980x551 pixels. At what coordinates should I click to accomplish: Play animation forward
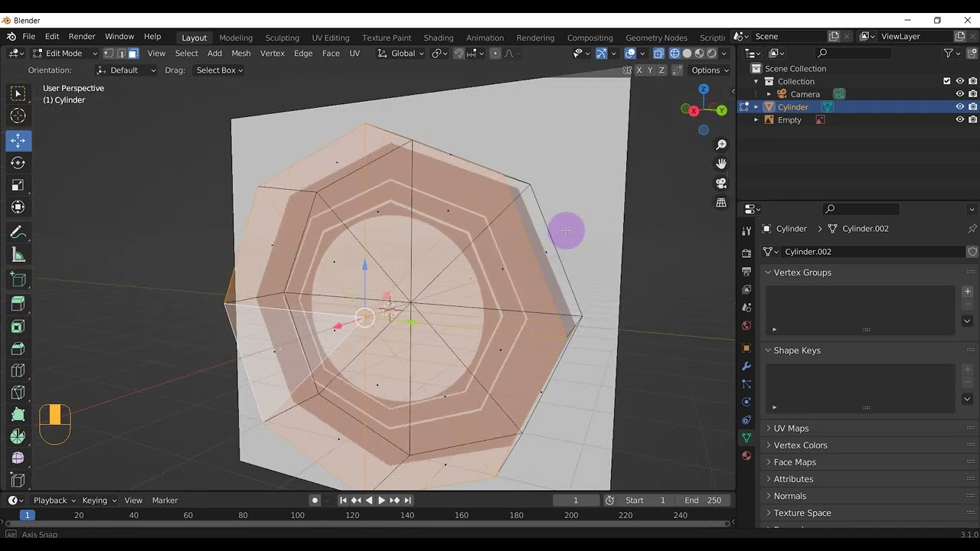[x=381, y=500]
